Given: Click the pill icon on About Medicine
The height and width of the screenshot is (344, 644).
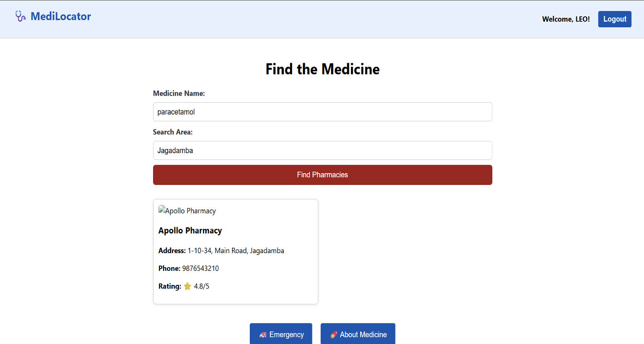Looking at the screenshot, I should tap(334, 335).
